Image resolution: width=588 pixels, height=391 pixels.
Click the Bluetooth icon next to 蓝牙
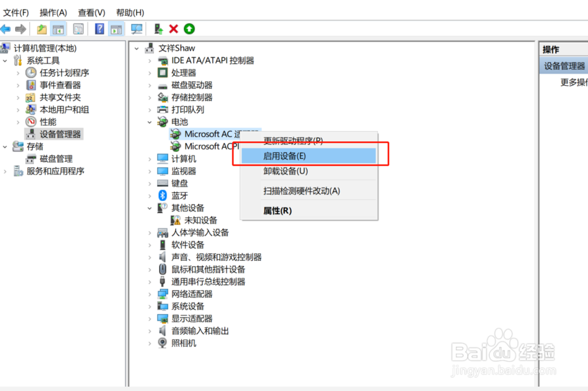pyautogui.click(x=162, y=195)
